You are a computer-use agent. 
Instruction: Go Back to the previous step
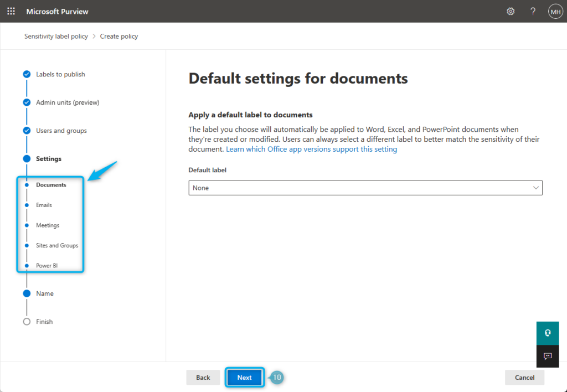point(203,377)
